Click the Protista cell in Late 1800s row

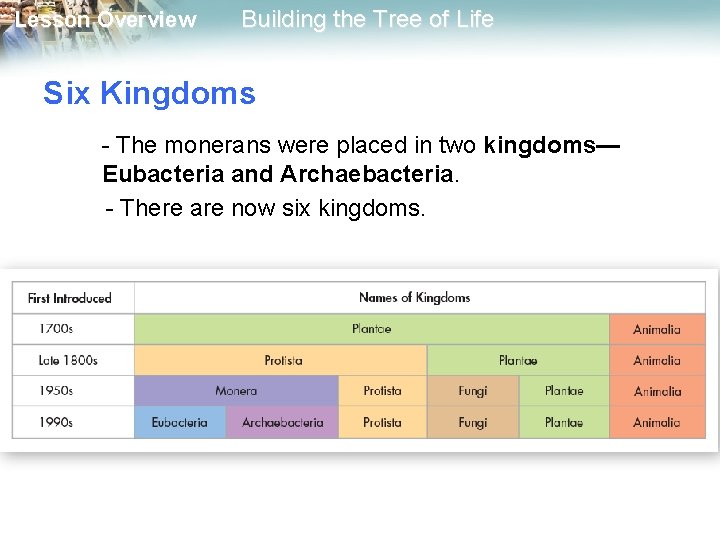pyautogui.click(x=281, y=360)
